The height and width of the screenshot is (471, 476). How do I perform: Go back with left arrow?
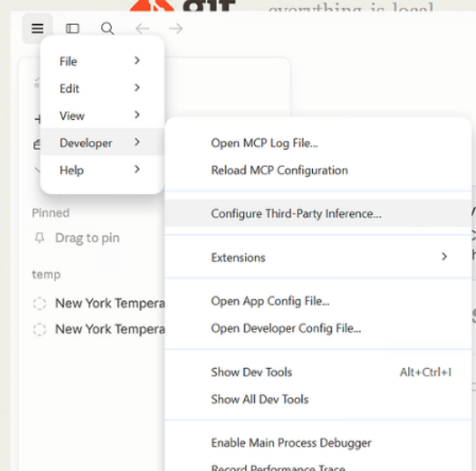click(143, 29)
